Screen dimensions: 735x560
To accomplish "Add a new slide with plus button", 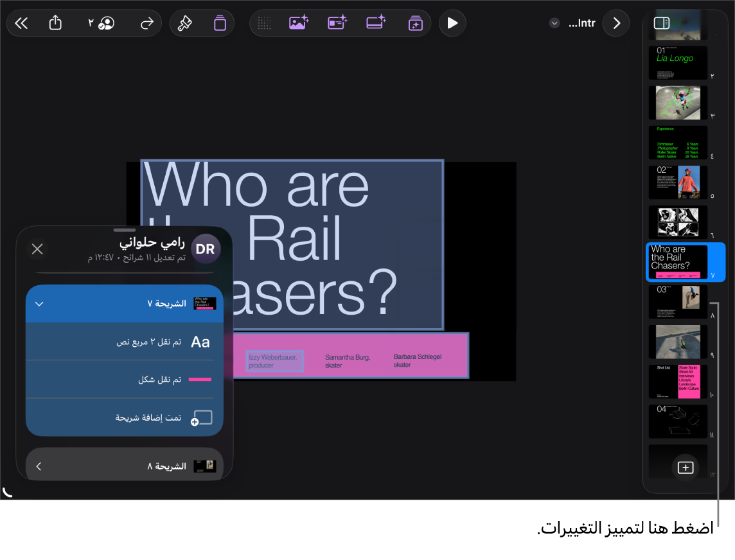I will pos(686,468).
